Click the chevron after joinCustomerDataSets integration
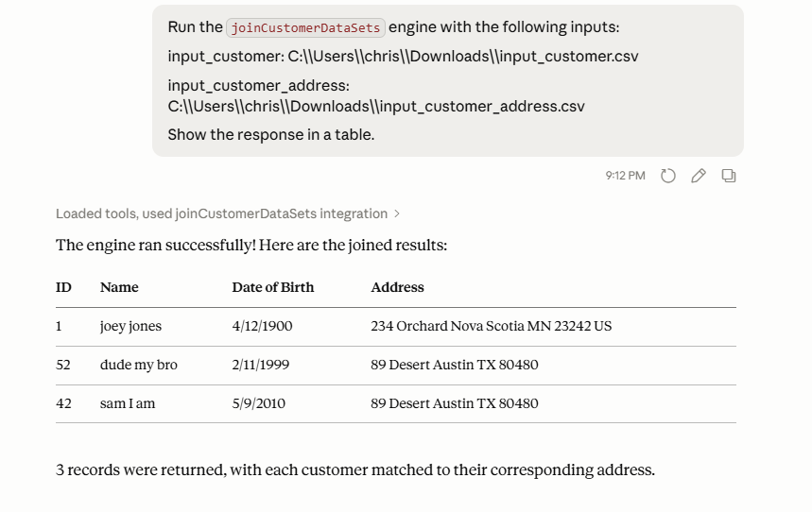Screen dimensions: 812x512 pyautogui.click(x=397, y=213)
